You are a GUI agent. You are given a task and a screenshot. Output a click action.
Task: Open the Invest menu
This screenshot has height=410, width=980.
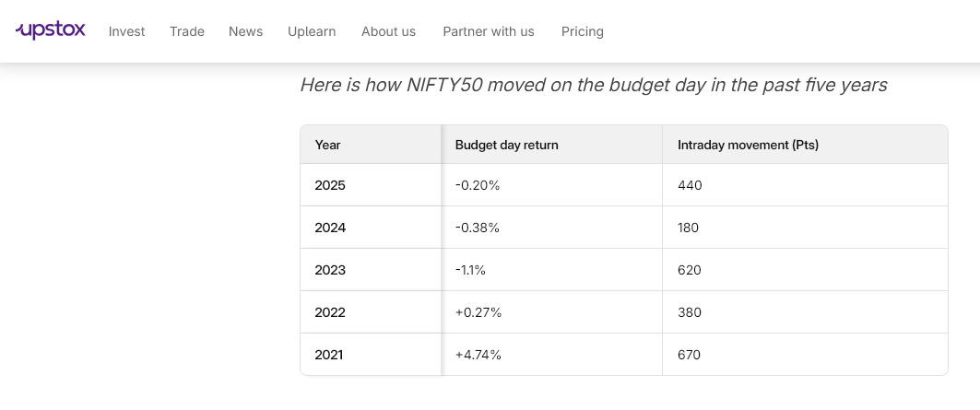pyautogui.click(x=127, y=31)
